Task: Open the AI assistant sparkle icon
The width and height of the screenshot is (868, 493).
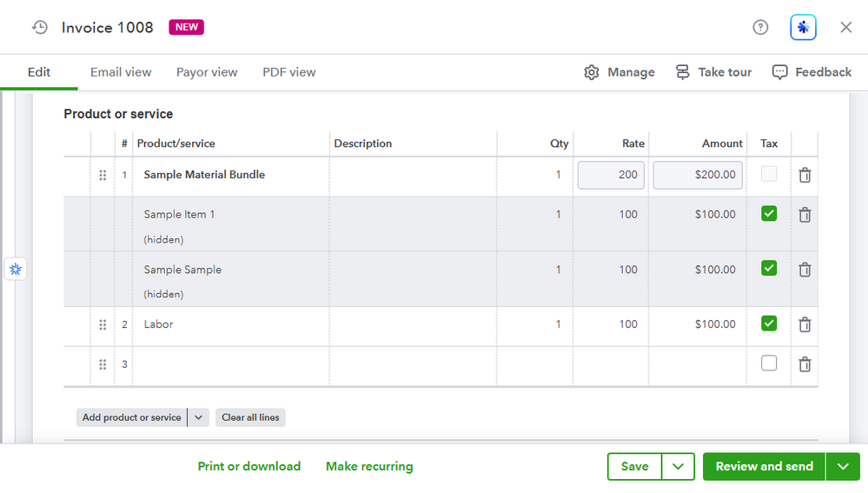Action: coord(803,28)
